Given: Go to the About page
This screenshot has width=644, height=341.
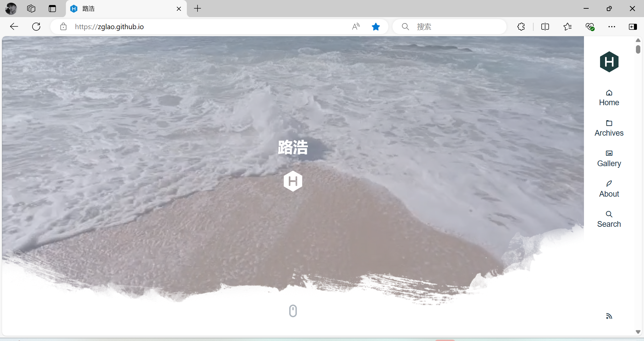Looking at the screenshot, I should coord(609,189).
